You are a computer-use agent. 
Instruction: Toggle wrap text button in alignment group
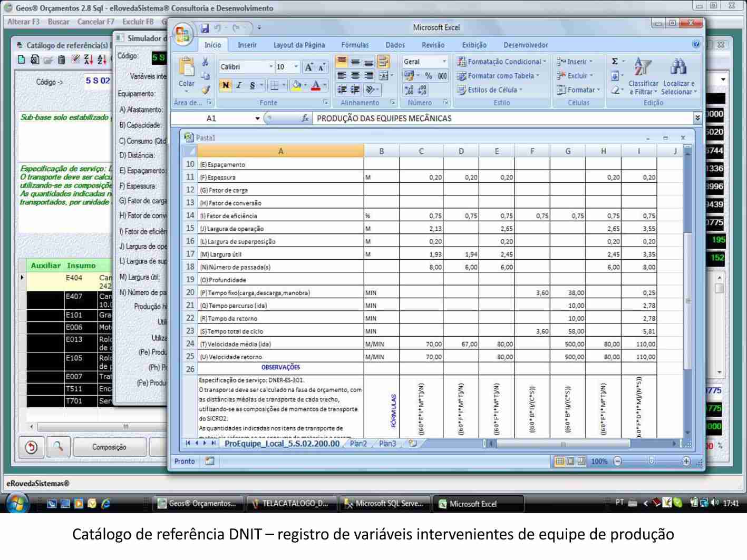pos(383,62)
